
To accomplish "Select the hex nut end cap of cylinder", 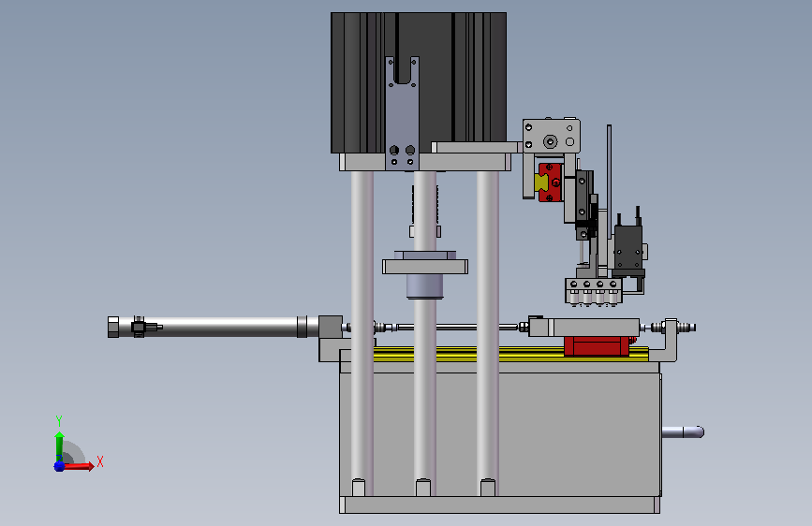I will pyautogui.click(x=113, y=328).
